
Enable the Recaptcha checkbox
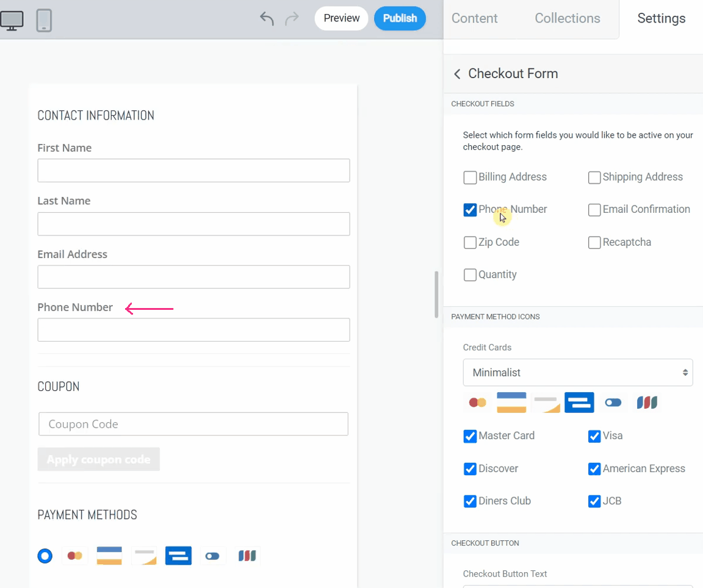click(594, 243)
